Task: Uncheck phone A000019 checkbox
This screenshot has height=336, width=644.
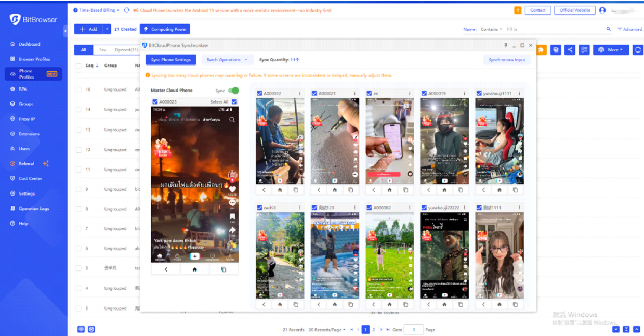Action: 424,93
